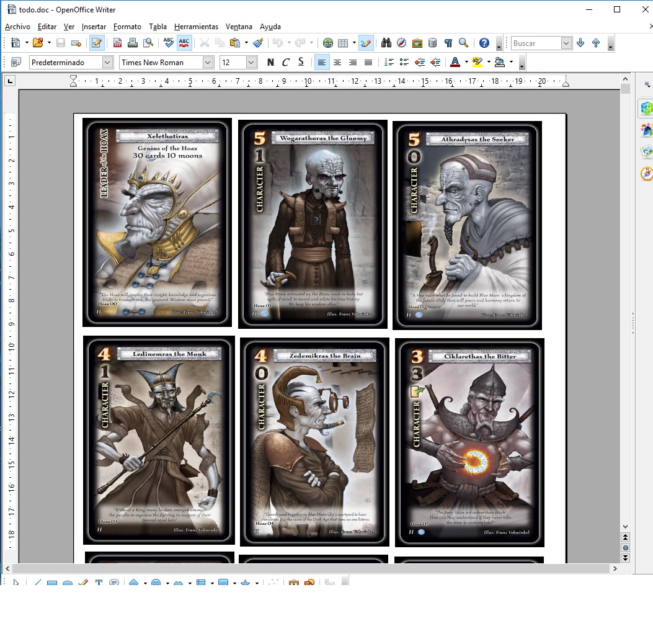
Task: Apply yellow highlighting color
Action: tap(478, 63)
